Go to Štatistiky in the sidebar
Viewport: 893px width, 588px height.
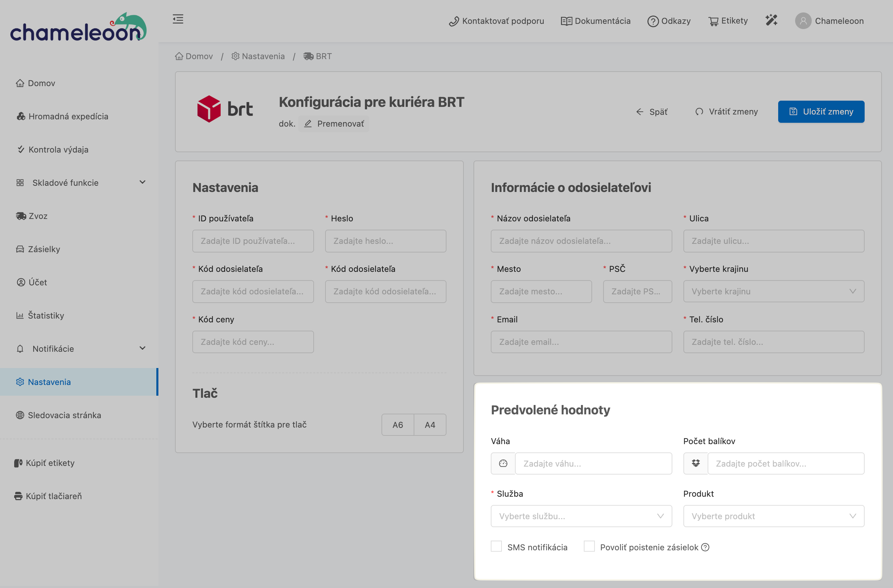click(x=45, y=315)
